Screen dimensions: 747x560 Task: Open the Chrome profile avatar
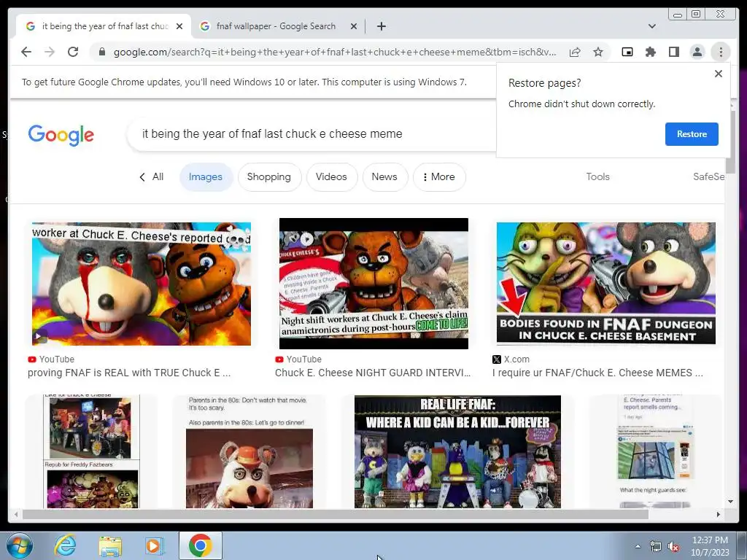(x=697, y=52)
